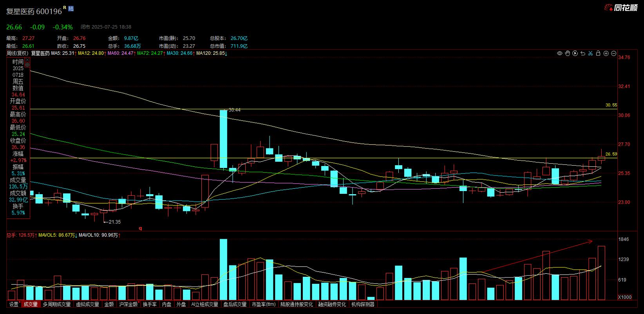Switch to 盘后成交量 tab

click(x=235, y=304)
